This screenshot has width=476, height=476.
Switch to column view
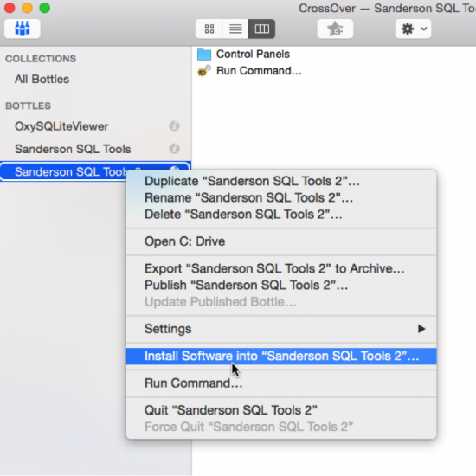pyautogui.click(x=261, y=29)
